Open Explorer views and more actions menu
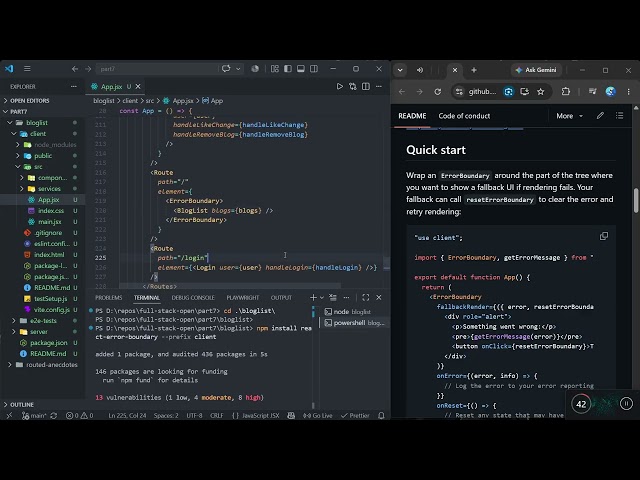This screenshot has width=640, height=480. [x=73, y=87]
